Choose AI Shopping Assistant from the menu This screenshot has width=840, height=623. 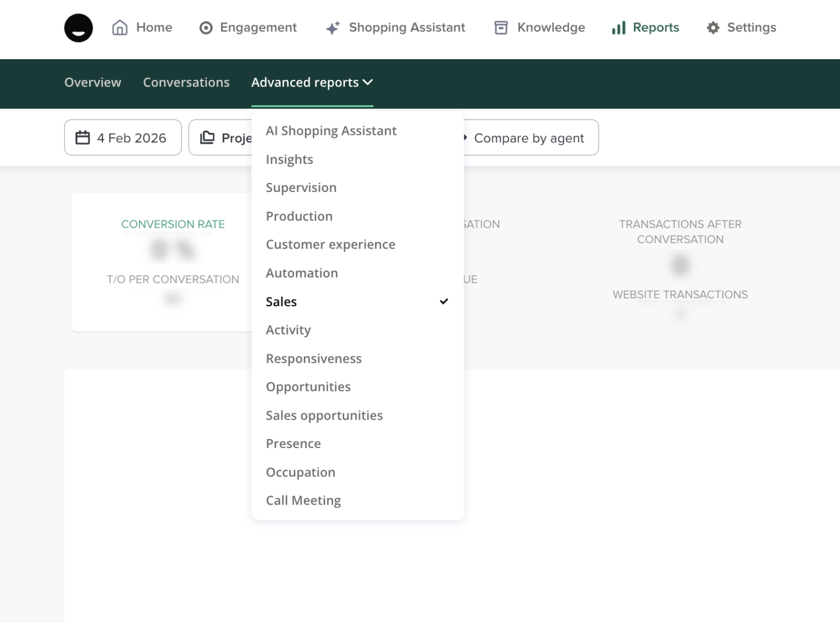click(331, 131)
